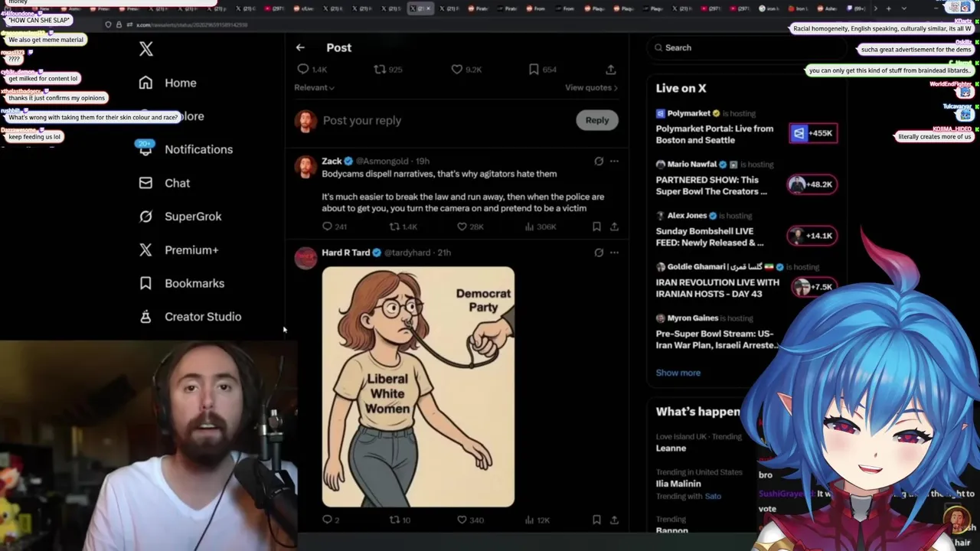The image size is (980, 551).
Task: Open Zack's profile name
Action: tap(332, 161)
